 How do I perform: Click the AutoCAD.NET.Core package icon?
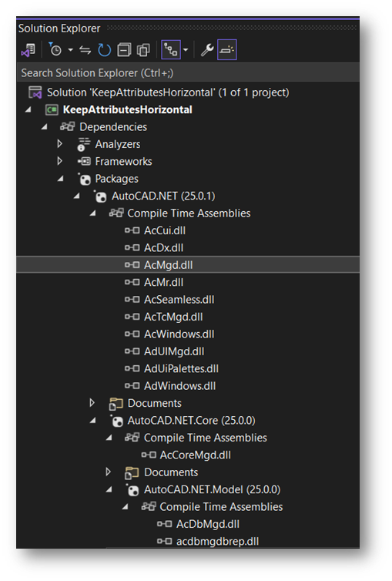[x=117, y=421]
